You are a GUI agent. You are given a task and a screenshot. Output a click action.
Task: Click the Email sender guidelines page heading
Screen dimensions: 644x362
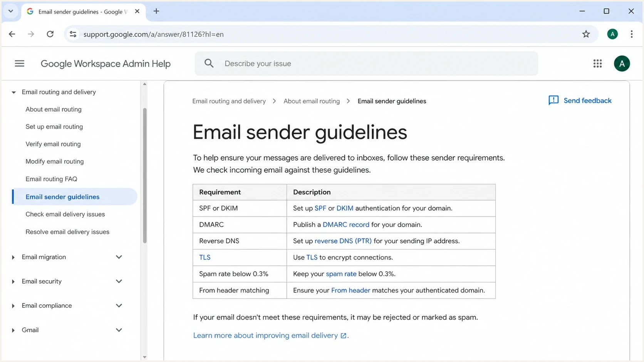tap(300, 133)
